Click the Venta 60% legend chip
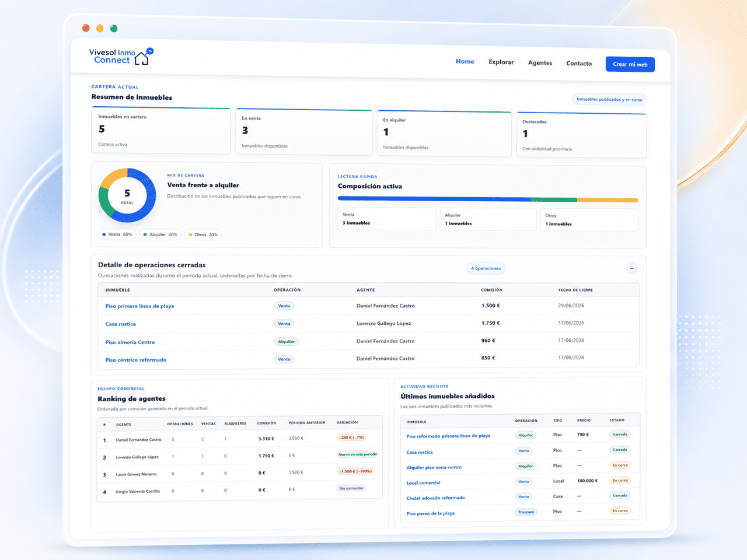 [117, 235]
